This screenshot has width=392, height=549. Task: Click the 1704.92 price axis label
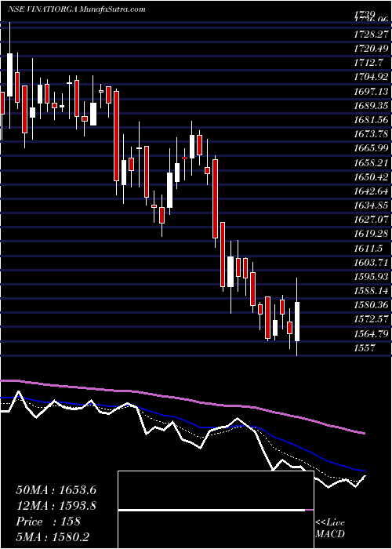tap(372, 78)
